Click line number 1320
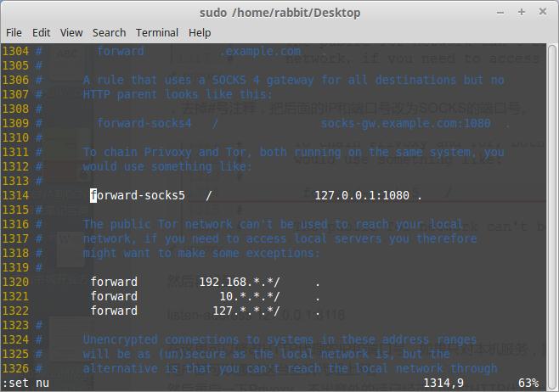This screenshot has height=392, width=559. click(15, 282)
